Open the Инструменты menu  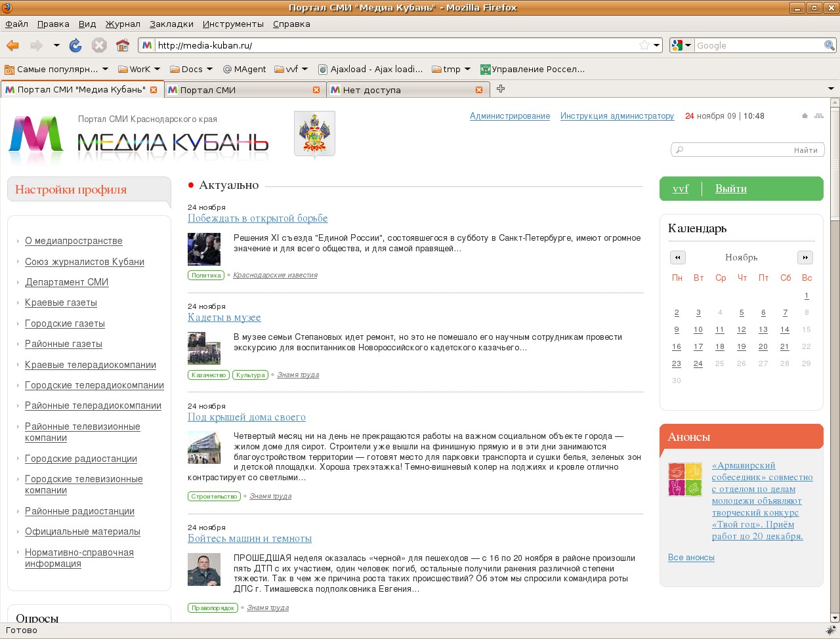233,24
